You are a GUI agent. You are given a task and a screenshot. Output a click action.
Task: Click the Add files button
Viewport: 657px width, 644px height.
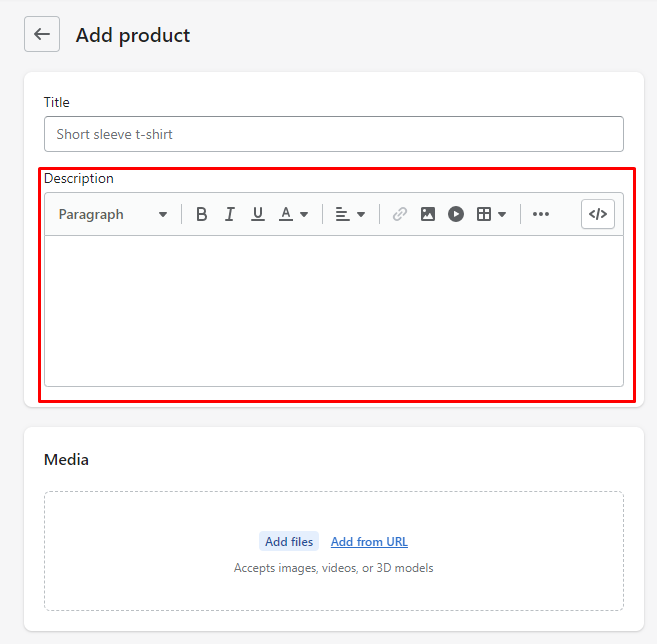[289, 541]
